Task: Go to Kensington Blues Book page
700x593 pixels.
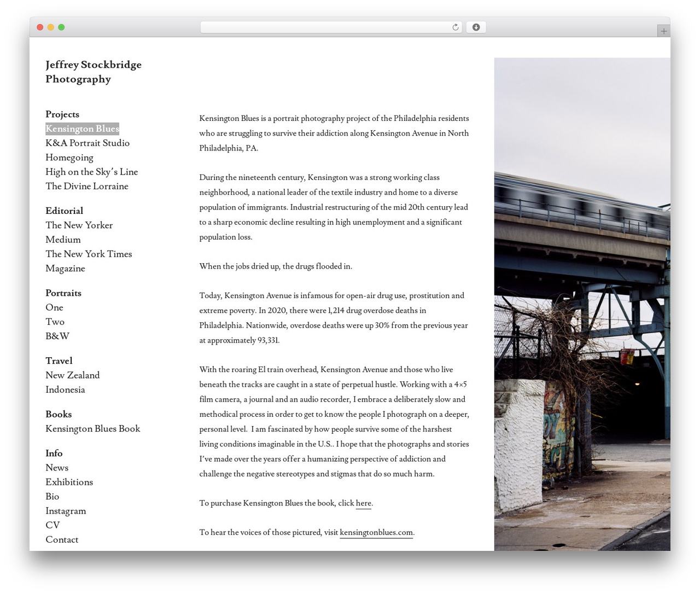Action: click(93, 428)
